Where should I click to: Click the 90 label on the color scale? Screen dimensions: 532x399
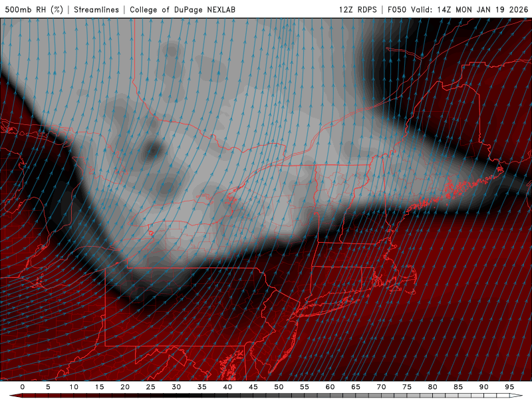click(x=484, y=387)
